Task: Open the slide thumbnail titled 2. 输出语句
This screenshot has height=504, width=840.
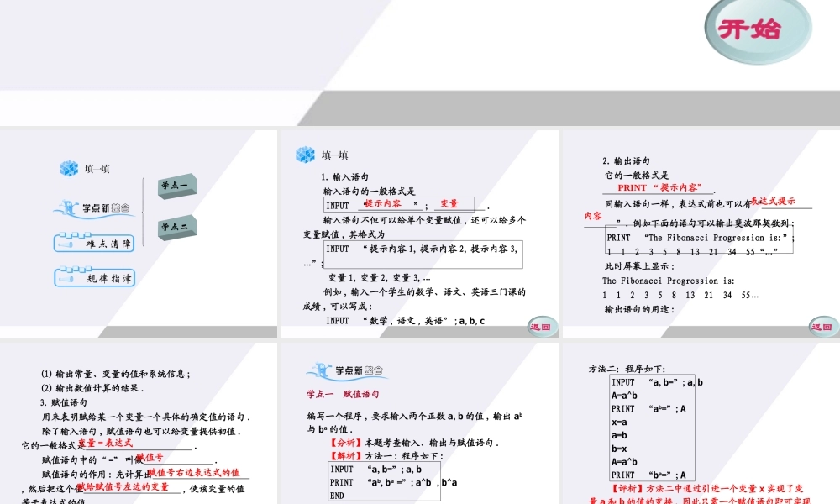Action: (x=701, y=234)
